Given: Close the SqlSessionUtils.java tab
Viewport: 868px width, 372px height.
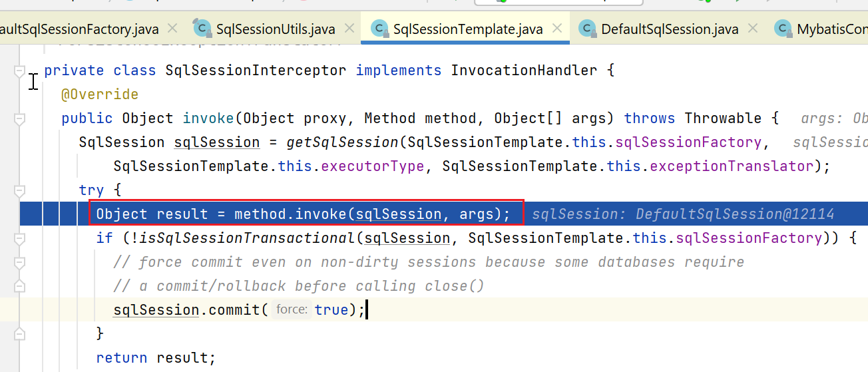Looking at the screenshot, I should coord(349,29).
